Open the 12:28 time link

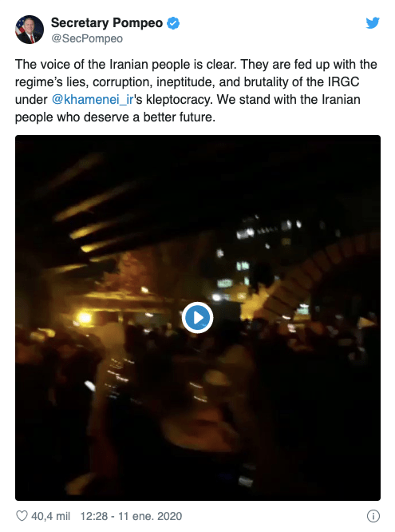pos(93,516)
